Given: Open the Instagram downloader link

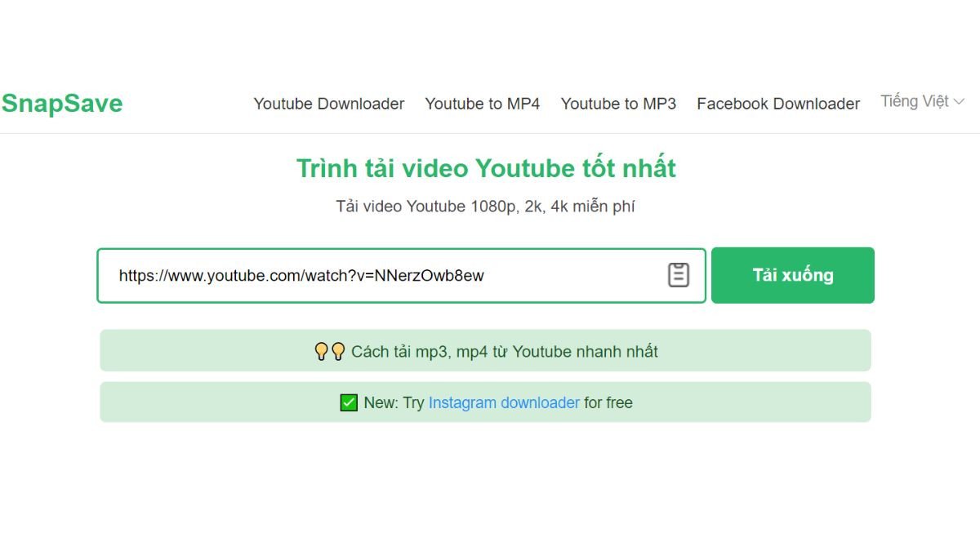Looking at the screenshot, I should coord(505,402).
